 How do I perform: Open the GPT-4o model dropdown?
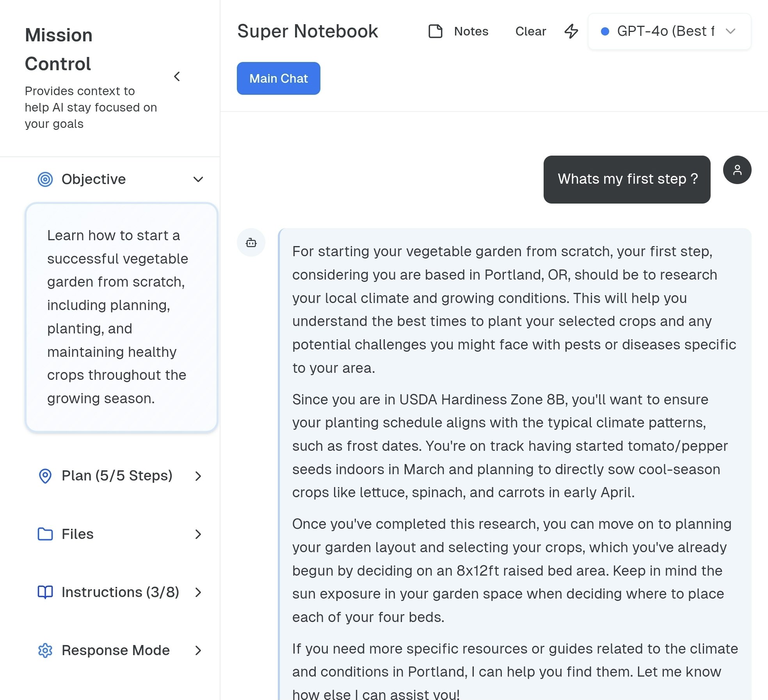669,31
